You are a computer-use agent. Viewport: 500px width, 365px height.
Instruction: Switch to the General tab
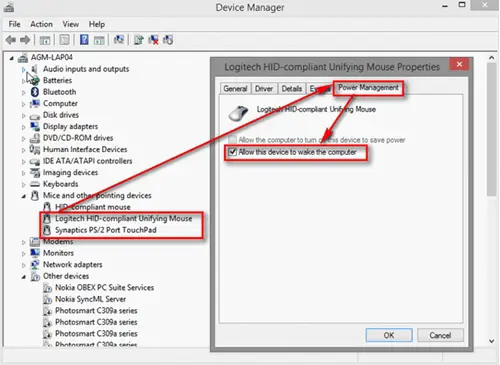235,88
